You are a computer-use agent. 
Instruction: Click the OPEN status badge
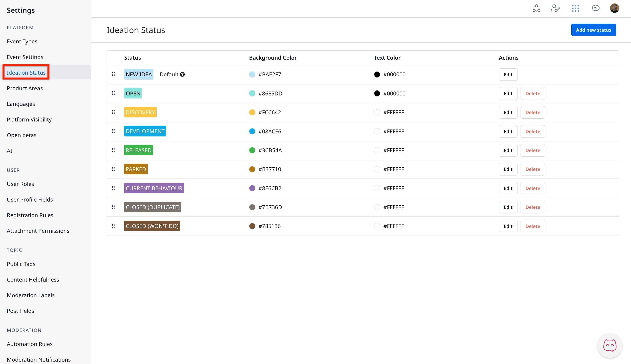[133, 93]
